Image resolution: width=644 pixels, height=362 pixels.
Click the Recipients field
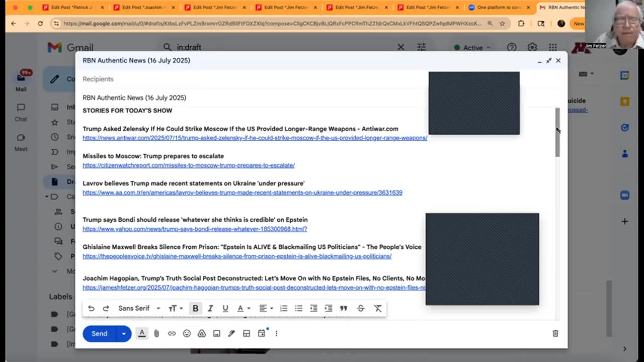click(254, 79)
